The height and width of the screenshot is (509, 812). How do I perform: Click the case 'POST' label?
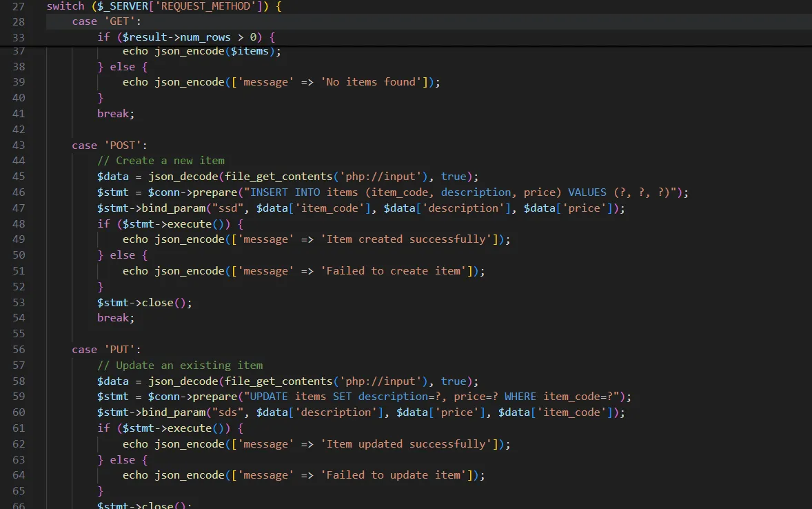pos(110,146)
